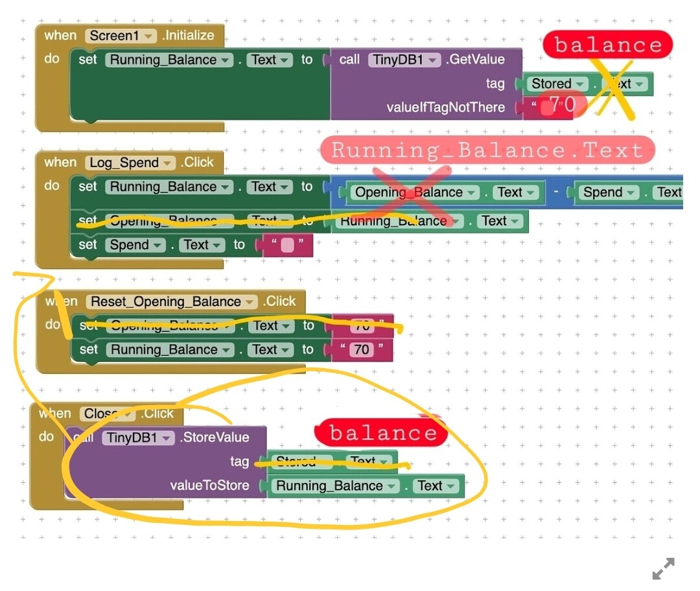Screen dimensions: 700x591
Task: Click the empty text string block
Action: [286, 246]
